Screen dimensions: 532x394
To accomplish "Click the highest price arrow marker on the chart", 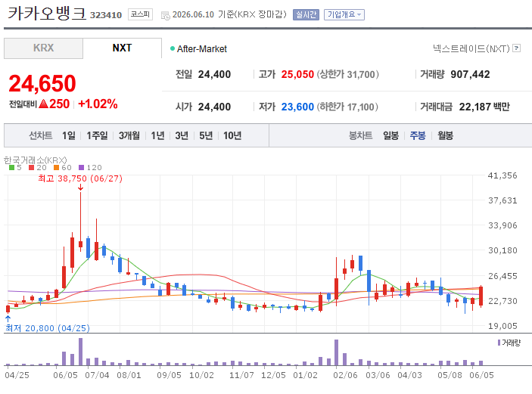I will (80, 188).
